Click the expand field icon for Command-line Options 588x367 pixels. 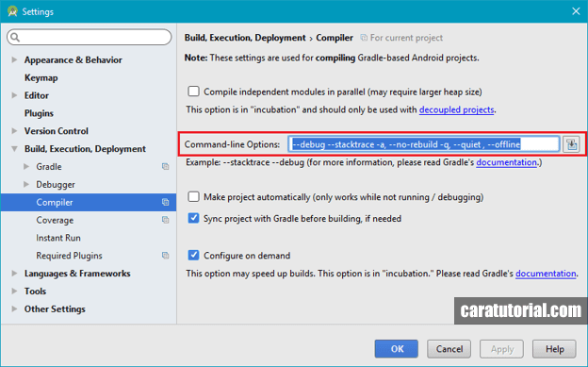click(571, 144)
